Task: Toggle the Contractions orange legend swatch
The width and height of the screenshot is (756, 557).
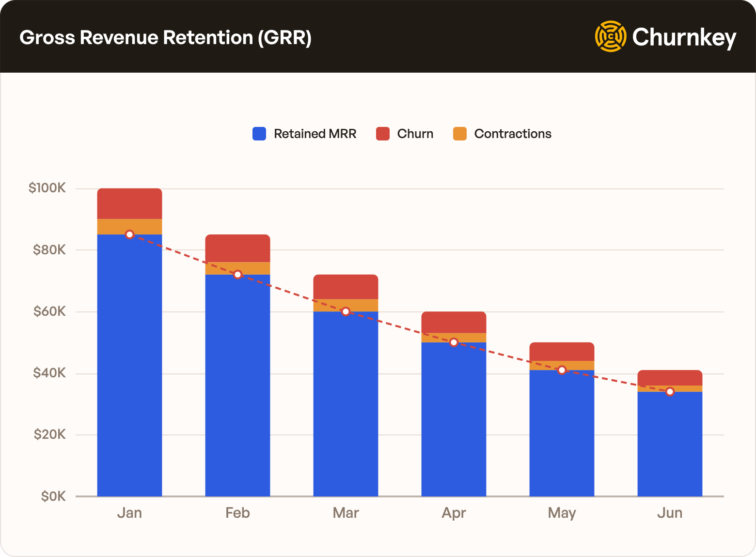Action: [x=460, y=134]
